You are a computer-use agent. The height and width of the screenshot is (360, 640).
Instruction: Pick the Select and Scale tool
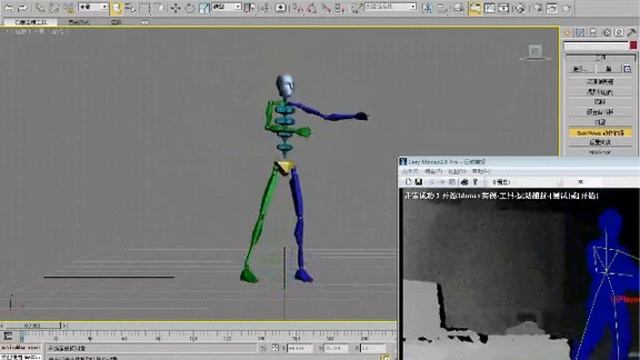(x=204, y=8)
